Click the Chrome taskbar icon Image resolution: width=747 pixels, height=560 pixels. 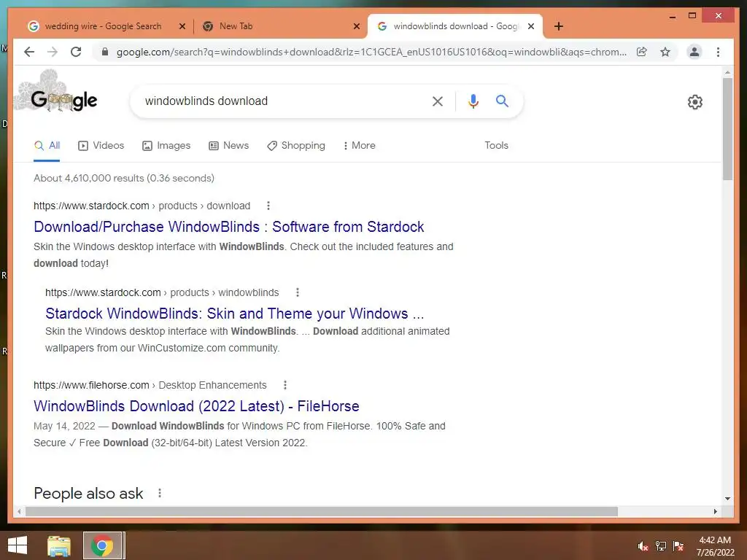(102, 545)
